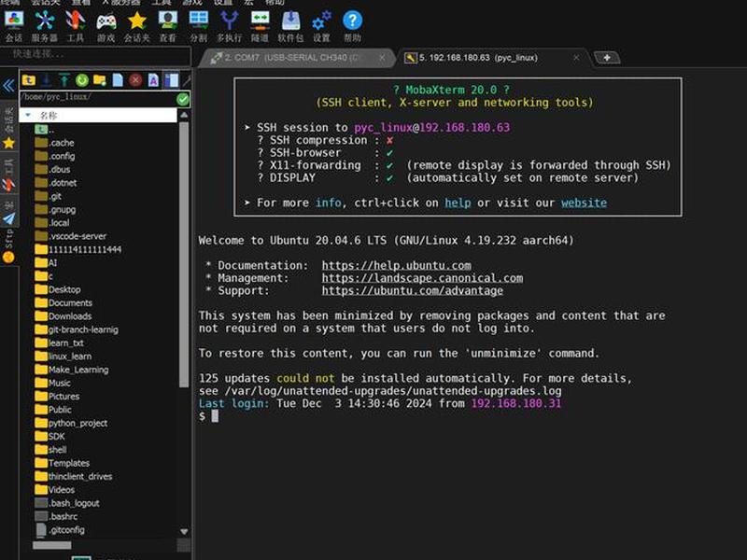Select the python_project folder
The height and width of the screenshot is (560, 747).
pos(71,423)
